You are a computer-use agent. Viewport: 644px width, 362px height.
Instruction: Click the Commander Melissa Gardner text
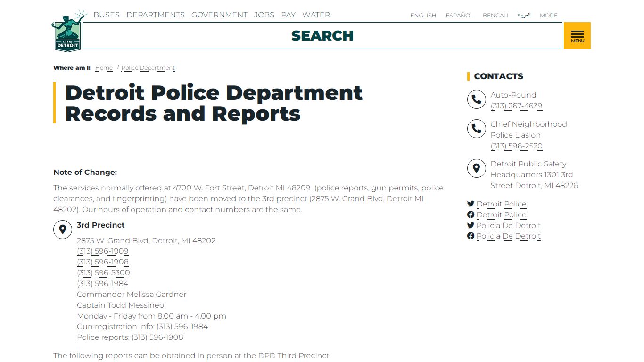pos(132,295)
